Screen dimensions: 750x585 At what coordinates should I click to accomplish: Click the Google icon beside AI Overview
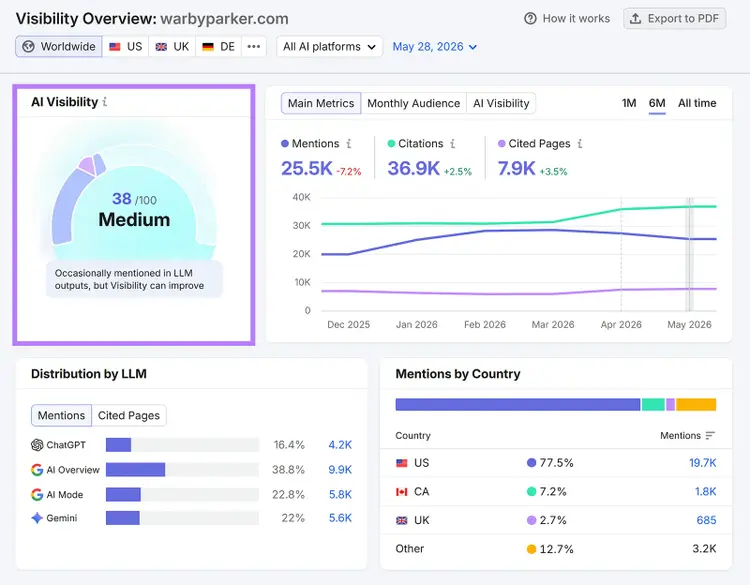[37, 470]
